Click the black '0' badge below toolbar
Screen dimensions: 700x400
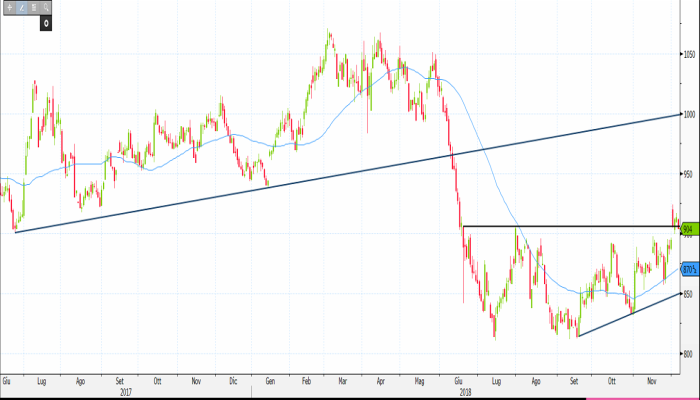(x=46, y=21)
